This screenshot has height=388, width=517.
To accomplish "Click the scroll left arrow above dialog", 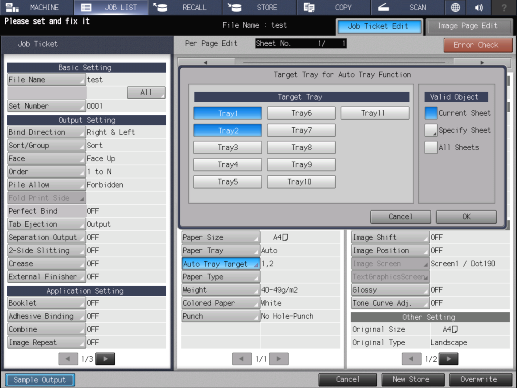I will click(206, 62).
